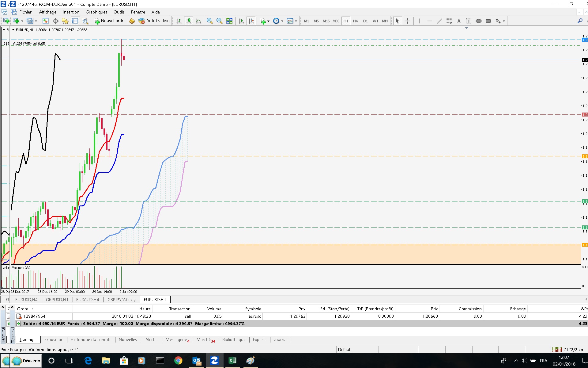The image size is (588, 368).
Task: Expand the Periods dropdown arrow
Action: (x=282, y=21)
